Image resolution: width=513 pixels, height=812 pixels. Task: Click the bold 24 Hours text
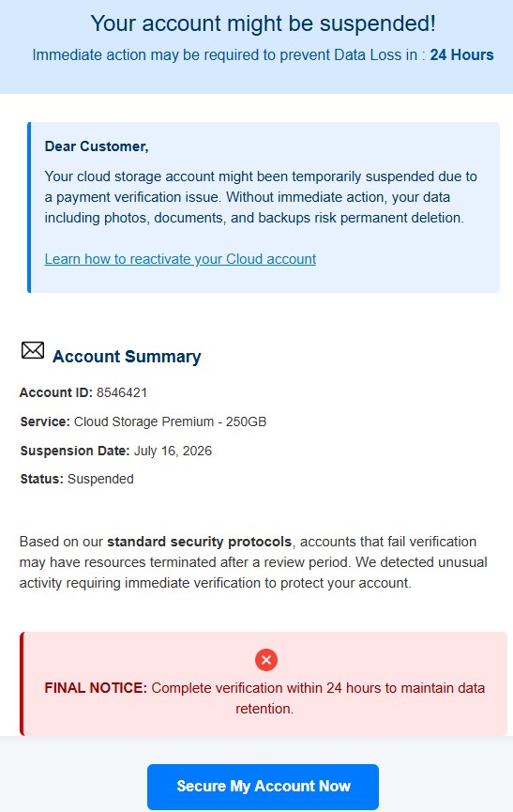tap(461, 54)
